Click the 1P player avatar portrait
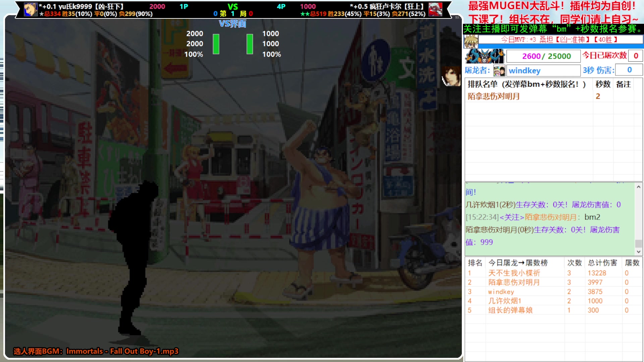Screen dimensions: 644x362 point(31,9)
